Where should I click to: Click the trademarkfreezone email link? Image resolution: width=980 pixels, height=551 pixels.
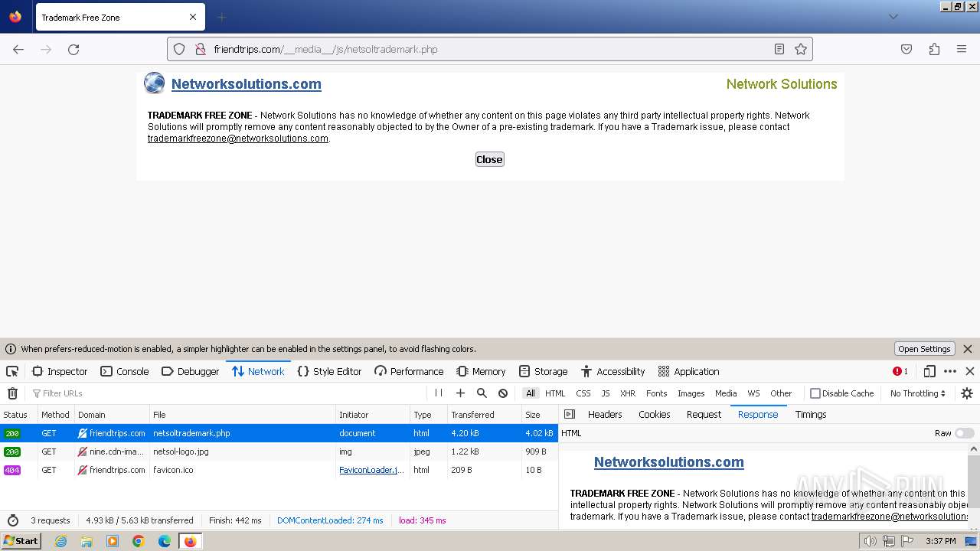pos(238,139)
